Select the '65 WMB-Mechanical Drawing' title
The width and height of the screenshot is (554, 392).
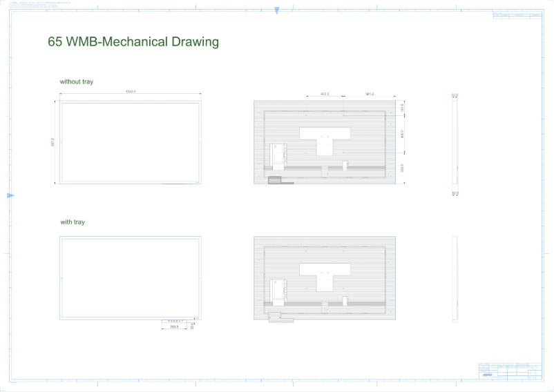point(133,41)
